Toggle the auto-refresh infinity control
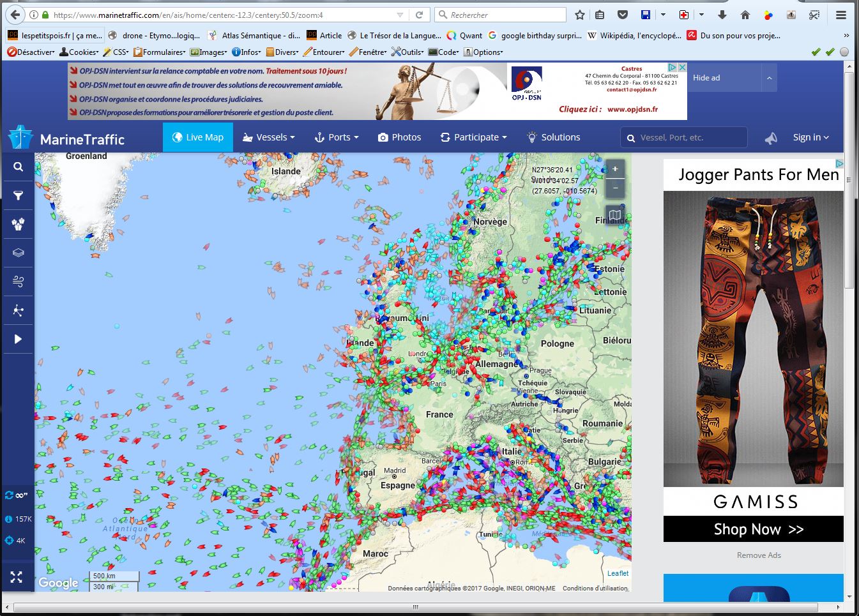Screen dimensions: 859x616 17,495
